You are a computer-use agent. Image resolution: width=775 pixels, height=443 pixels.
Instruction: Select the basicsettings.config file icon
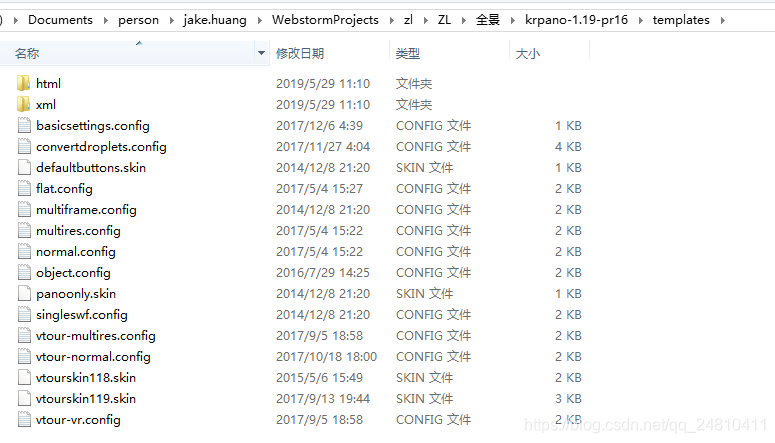(24, 126)
